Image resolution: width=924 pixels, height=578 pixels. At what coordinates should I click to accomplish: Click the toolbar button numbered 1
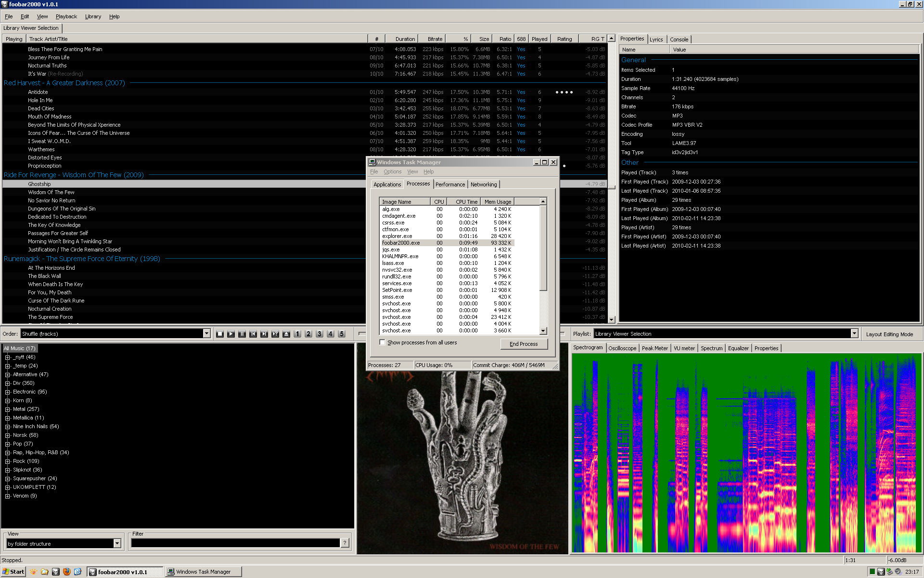tap(297, 334)
